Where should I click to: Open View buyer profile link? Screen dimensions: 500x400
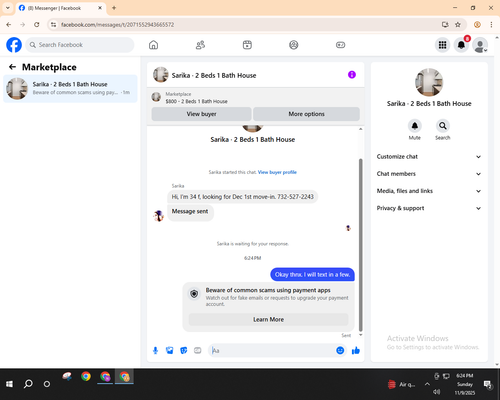pos(277,172)
